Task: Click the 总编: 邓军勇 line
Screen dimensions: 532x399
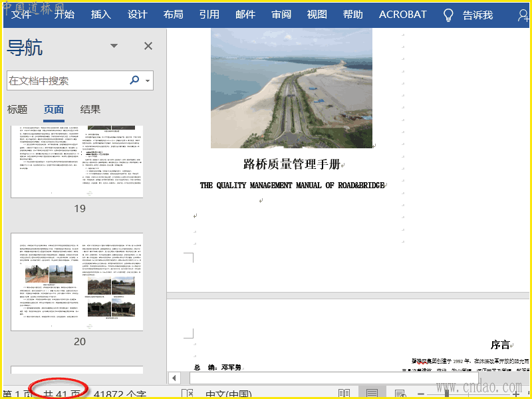Action: (x=217, y=368)
